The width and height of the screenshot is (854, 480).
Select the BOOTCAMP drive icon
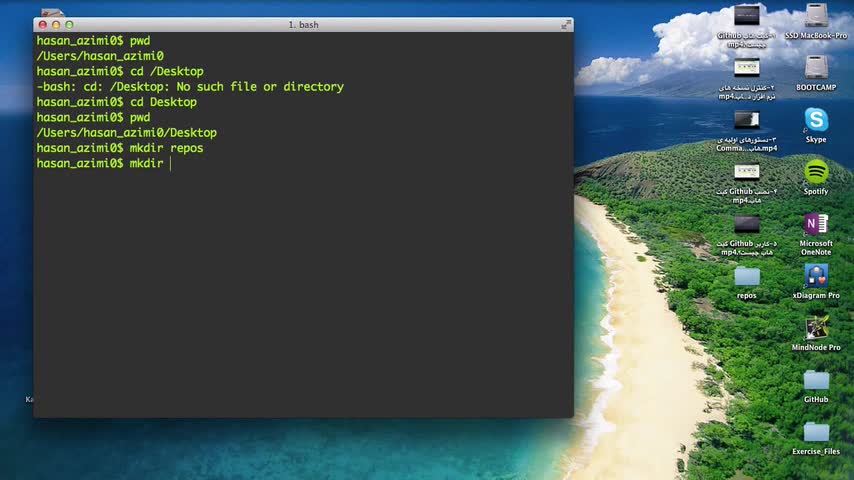coord(816,68)
